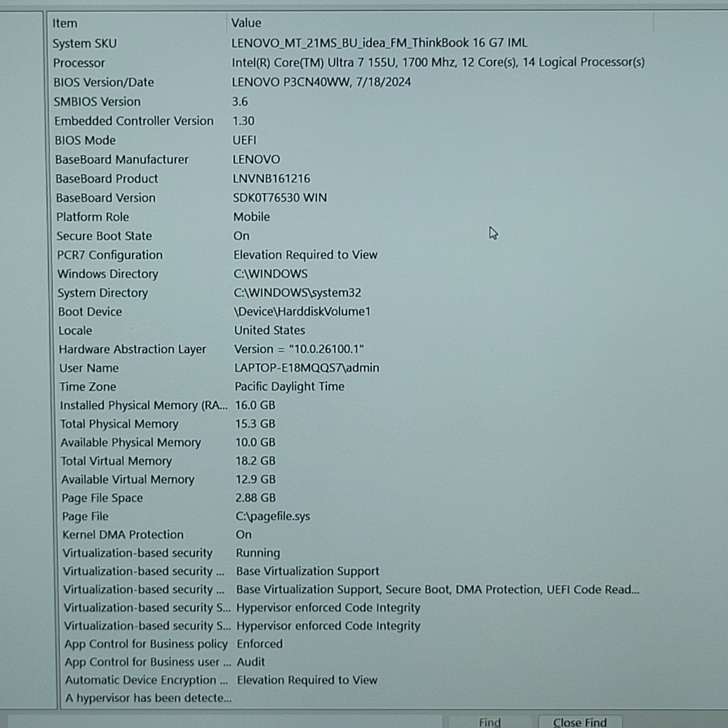Select the Kernel DMA Protection row
The height and width of the screenshot is (728, 728).
(x=123, y=534)
